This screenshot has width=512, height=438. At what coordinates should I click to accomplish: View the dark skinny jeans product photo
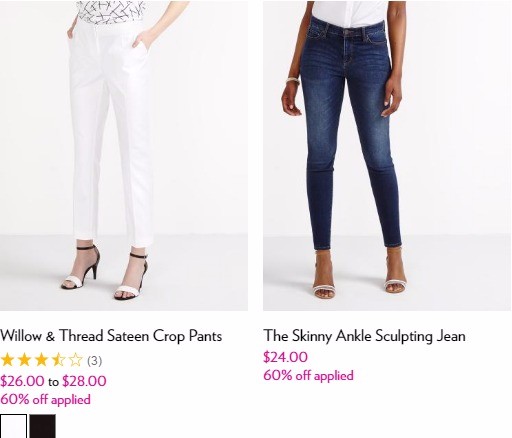[387, 155]
